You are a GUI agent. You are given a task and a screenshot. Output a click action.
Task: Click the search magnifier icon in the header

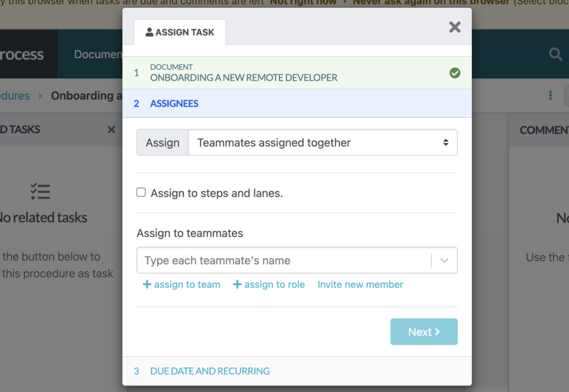pos(555,54)
